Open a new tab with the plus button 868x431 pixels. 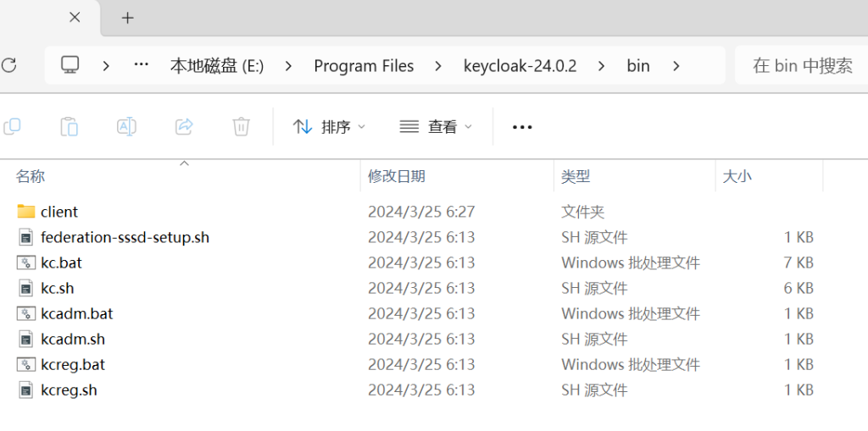point(128,18)
